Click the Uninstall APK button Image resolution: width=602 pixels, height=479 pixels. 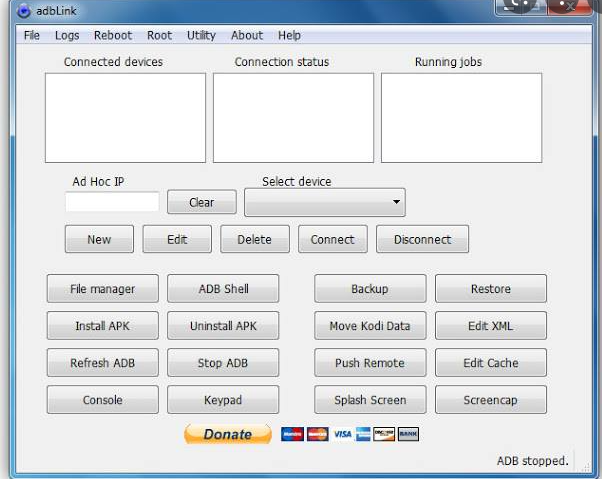pyautogui.click(x=223, y=325)
